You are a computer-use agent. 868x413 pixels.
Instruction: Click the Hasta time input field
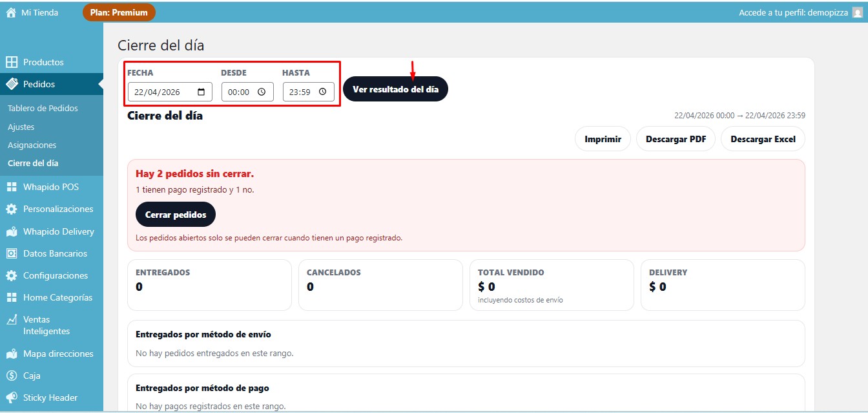click(308, 92)
